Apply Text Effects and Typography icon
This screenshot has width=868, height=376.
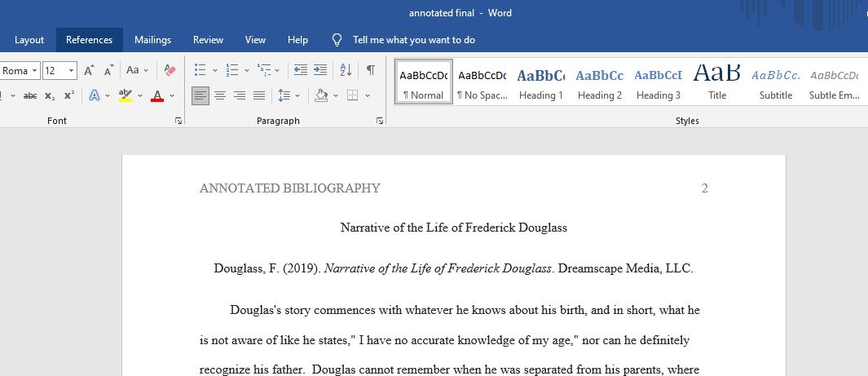click(95, 95)
